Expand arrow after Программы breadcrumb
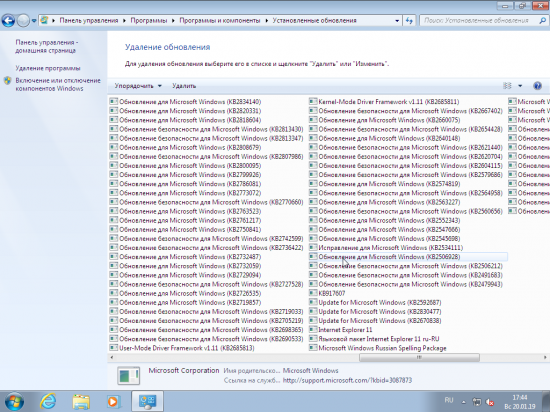The width and height of the screenshot is (550, 412). pyautogui.click(x=173, y=21)
